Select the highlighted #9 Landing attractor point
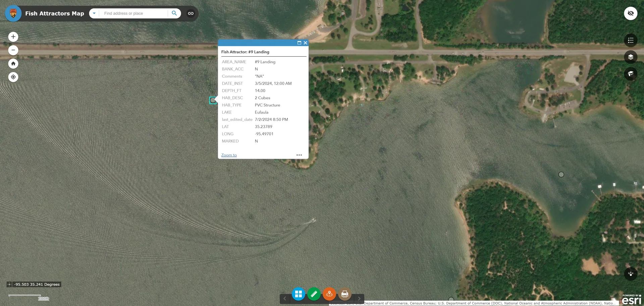 tap(213, 100)
